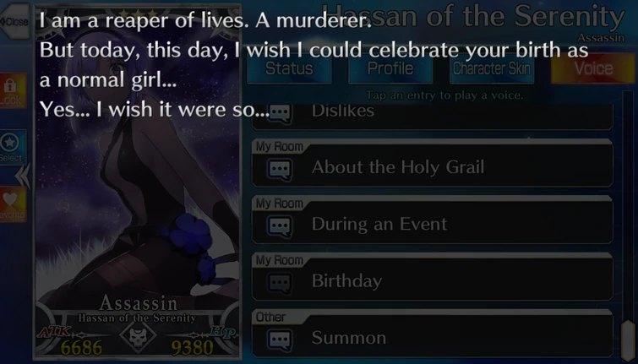This screenshot has height=364, width=638.
Task: Tap the Lock icon on left sidebar
Action: tap(12, 90)
